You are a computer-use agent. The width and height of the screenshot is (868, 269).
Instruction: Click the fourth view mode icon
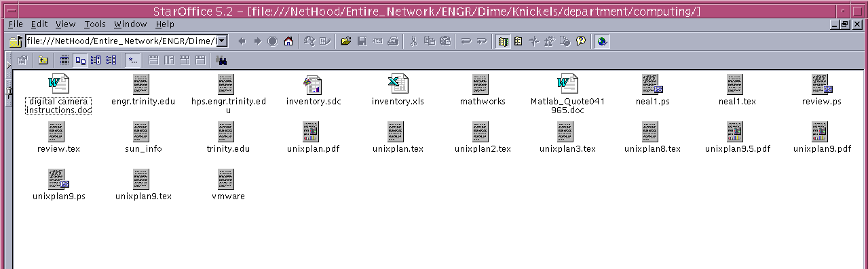tap(111, 60)
